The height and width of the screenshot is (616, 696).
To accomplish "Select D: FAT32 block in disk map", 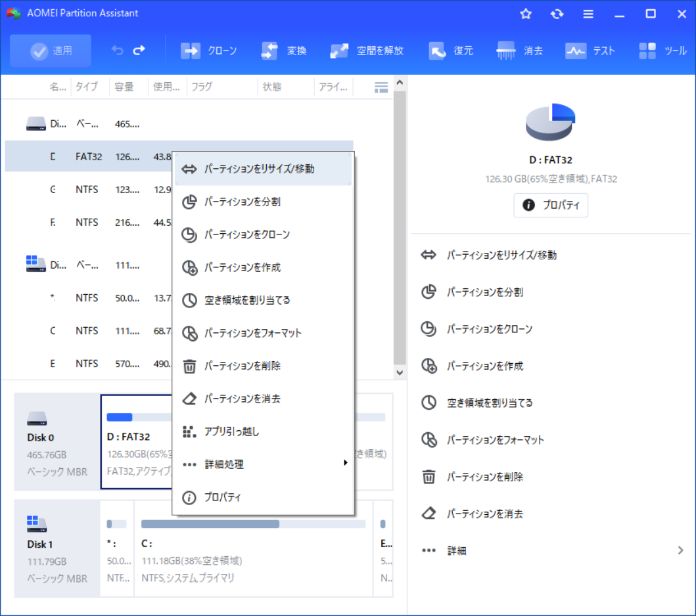I will click(137, 442).
